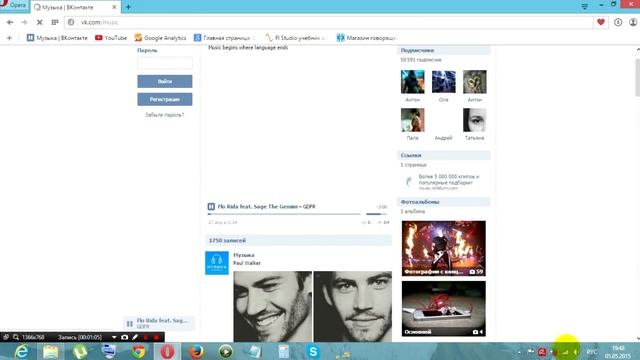Image resolution: width=640 pixels, height=360 pixels.
Task: Open the Speed Dial grid
Action: point(55,22)
